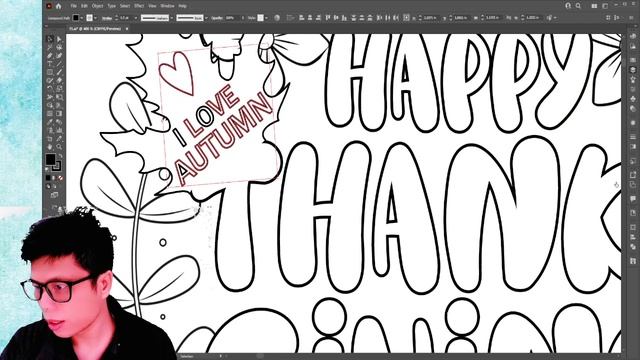Click the stroke weight value field
Image resolution: width=640 pixels, height=360 pixels.
coord(125,18)
